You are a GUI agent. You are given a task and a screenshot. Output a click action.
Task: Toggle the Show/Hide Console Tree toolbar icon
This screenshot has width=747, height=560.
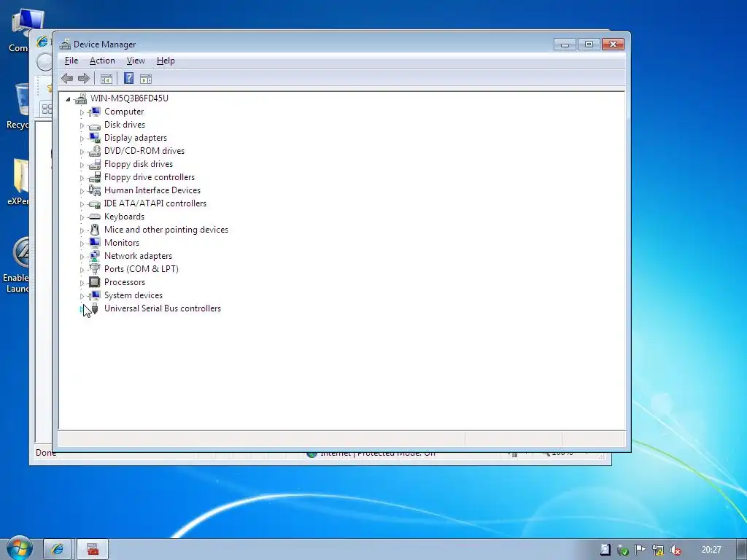[107, 79]
